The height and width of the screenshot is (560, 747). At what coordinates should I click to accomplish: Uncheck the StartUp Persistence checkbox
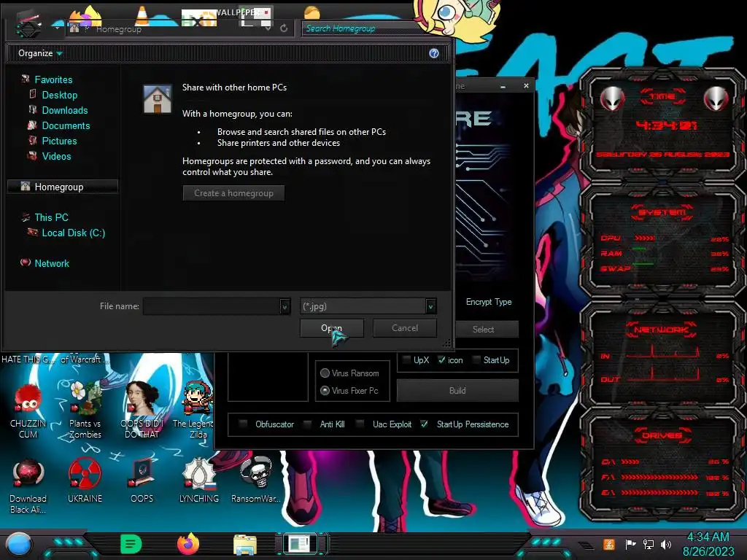coord(425,424)
